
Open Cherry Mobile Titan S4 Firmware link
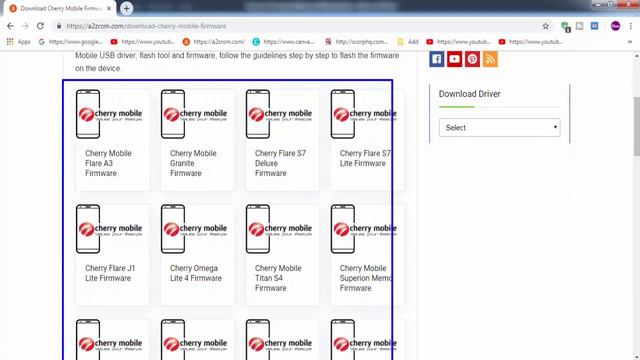coord(278,278)
